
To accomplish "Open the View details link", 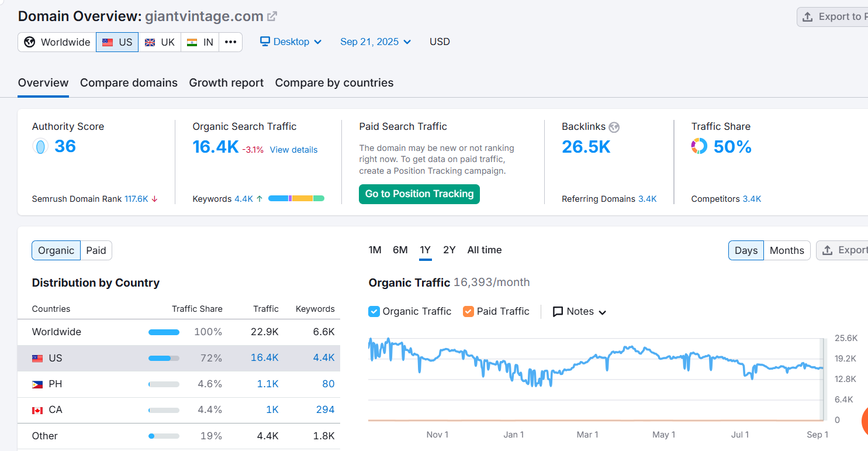I will coord(293,150).
